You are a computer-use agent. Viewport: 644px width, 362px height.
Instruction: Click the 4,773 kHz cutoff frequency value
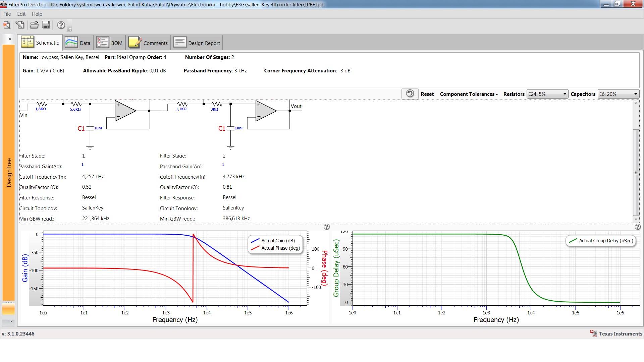[234, 177]
